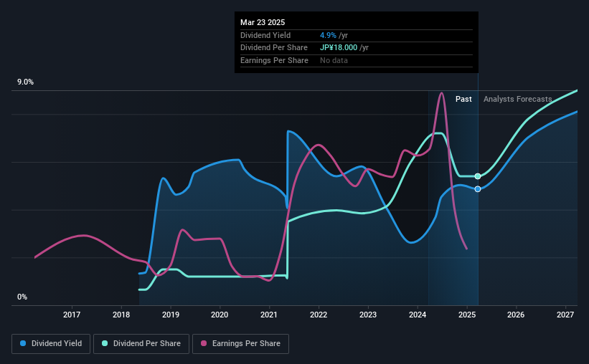This screenshot has height=364, width=589.
Task: Click the teal Dividend Per Share legend dot
Action: [105, 343]
